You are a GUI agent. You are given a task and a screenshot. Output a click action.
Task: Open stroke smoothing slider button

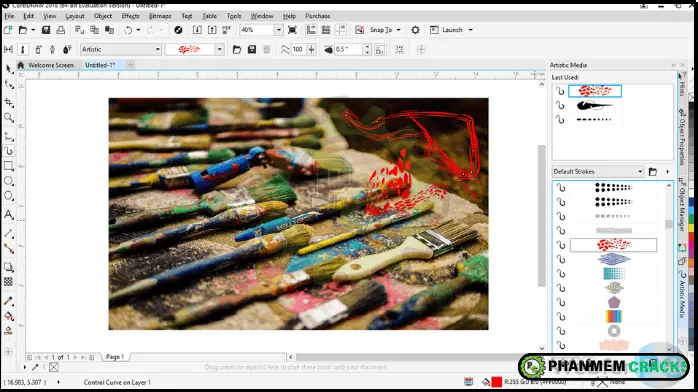(x=311, y=49)
